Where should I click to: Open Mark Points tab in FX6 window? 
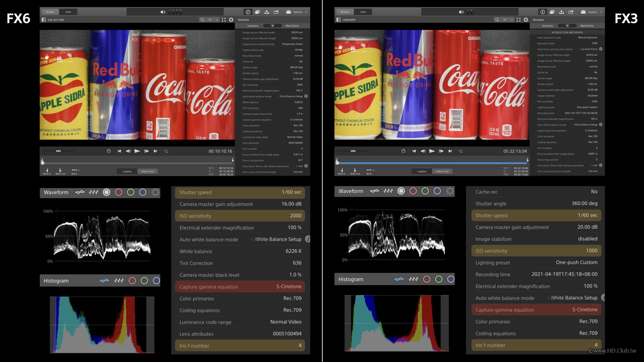[292, 26]
